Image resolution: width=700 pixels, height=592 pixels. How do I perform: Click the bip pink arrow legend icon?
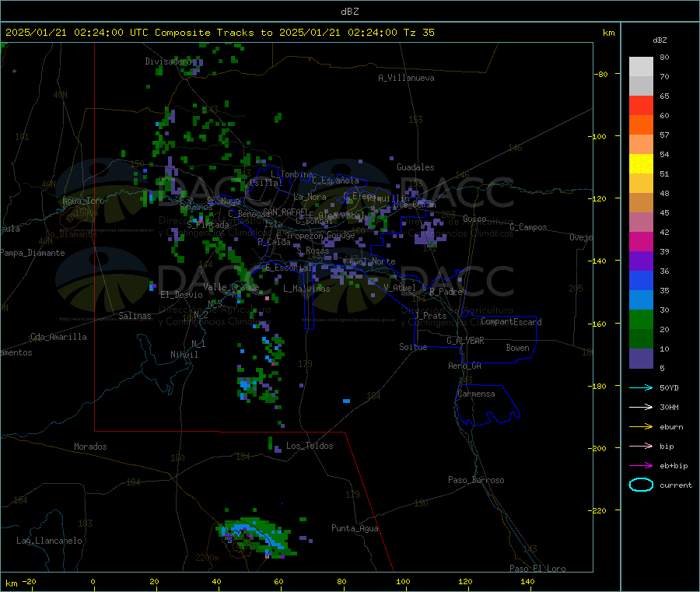[641, 446]
